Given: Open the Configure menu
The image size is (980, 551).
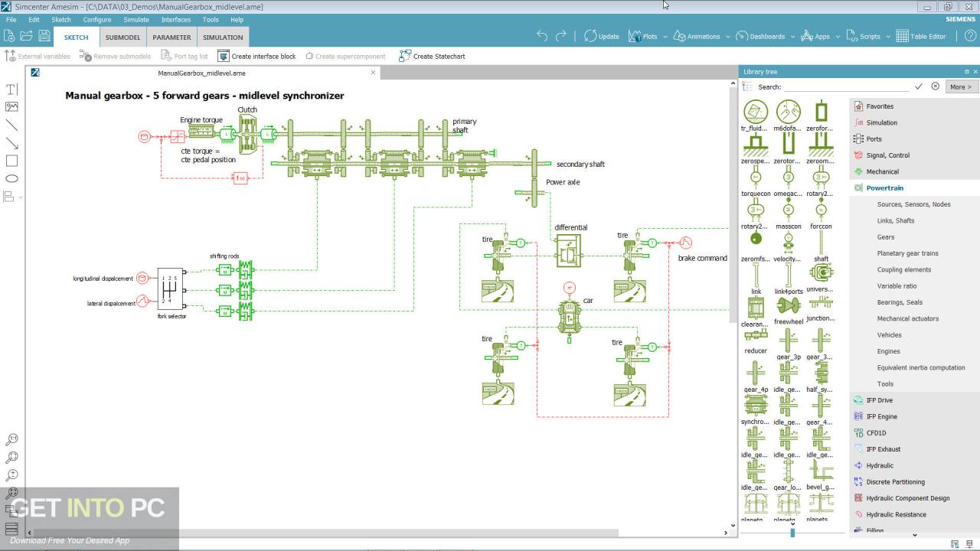Looking at the screenshot, I should [96, 20].
